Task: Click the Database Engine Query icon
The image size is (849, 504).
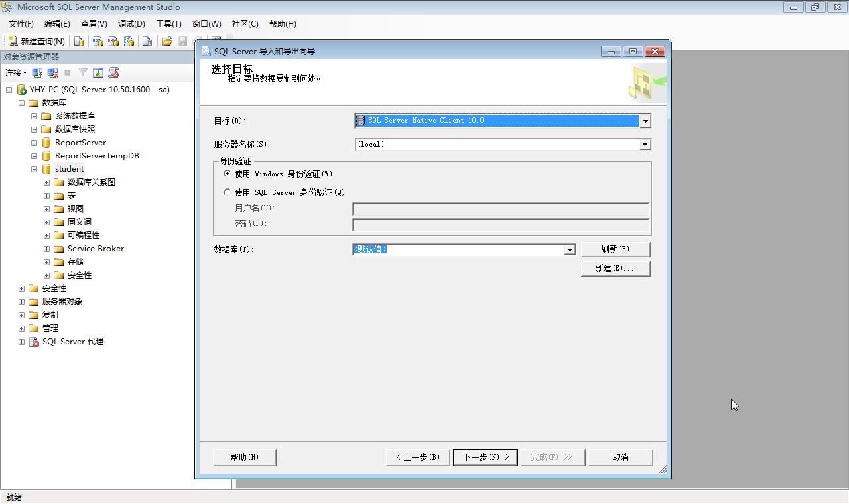Action: [x=79, y=41]
